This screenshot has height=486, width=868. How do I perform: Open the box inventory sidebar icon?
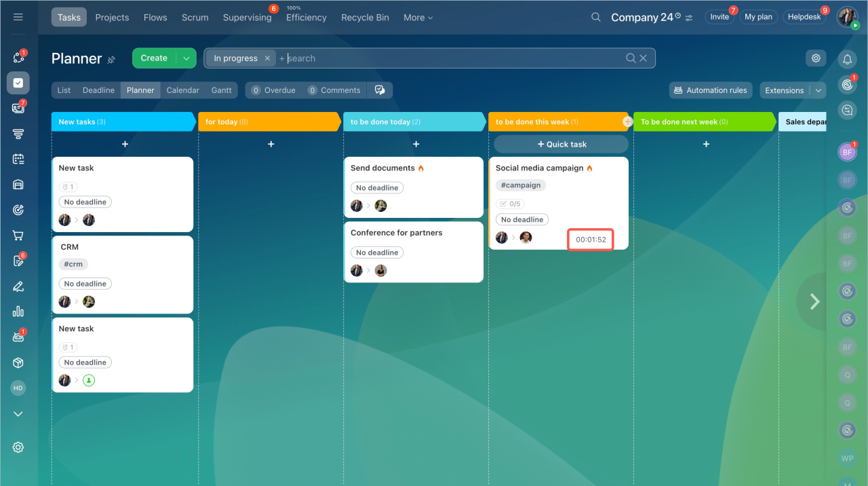[18, 362]
